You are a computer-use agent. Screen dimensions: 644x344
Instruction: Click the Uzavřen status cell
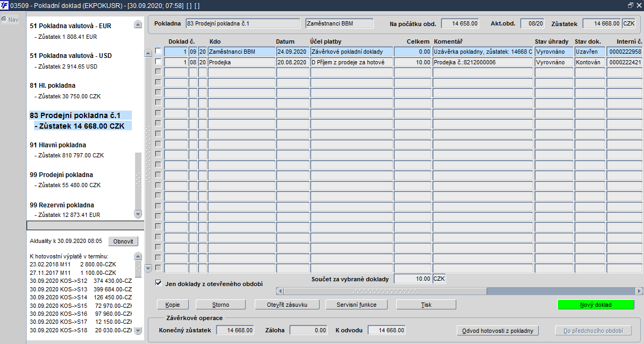[x=590, y=52]
